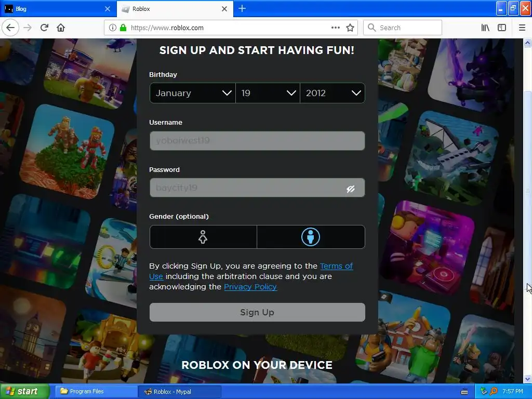532x399 pixels.
Task: Click the 7:57 PM clock
Action: (x=513, y=391)
